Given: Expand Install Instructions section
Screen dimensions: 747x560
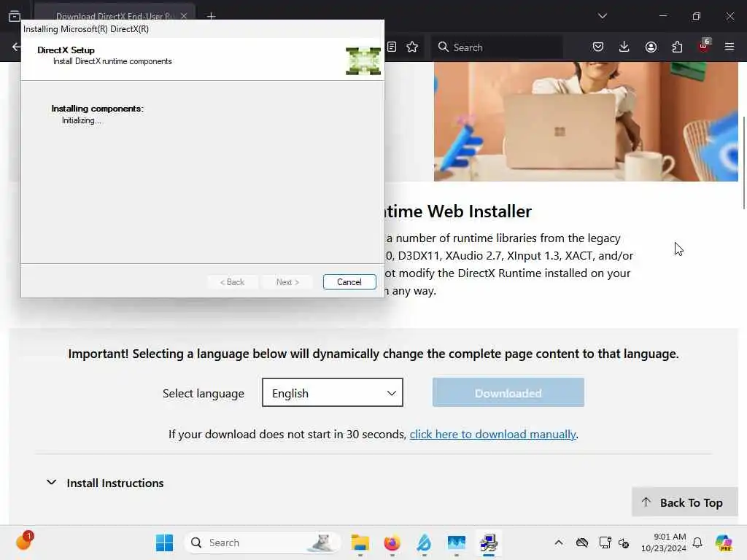Looking at the screenshot, I should point(105,483).
